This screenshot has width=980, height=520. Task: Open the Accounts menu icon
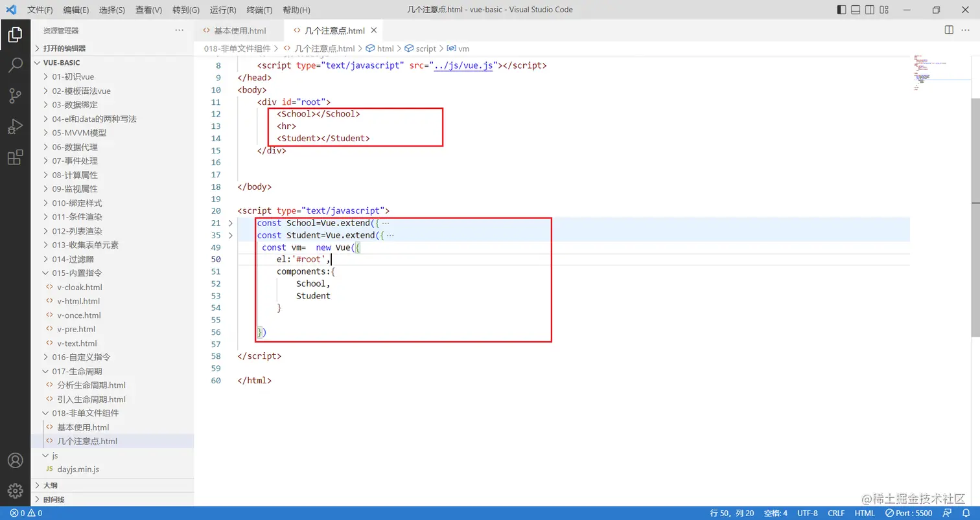tap(15, 460)
